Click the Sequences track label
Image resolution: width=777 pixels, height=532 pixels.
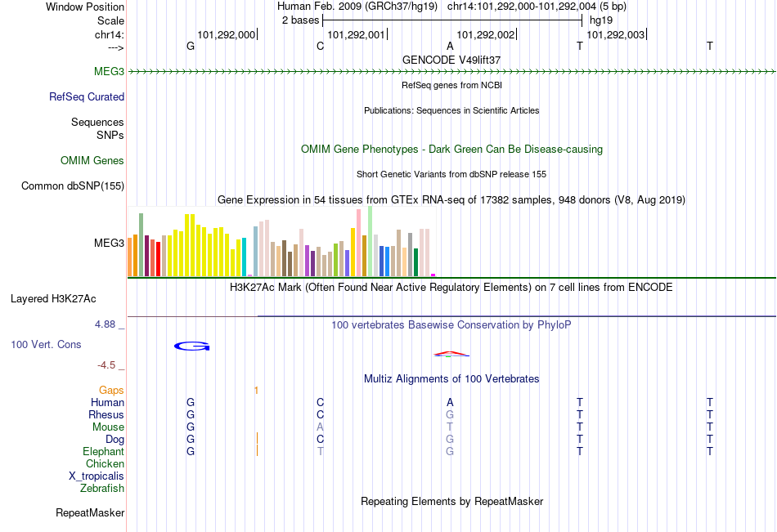point(97,122)
